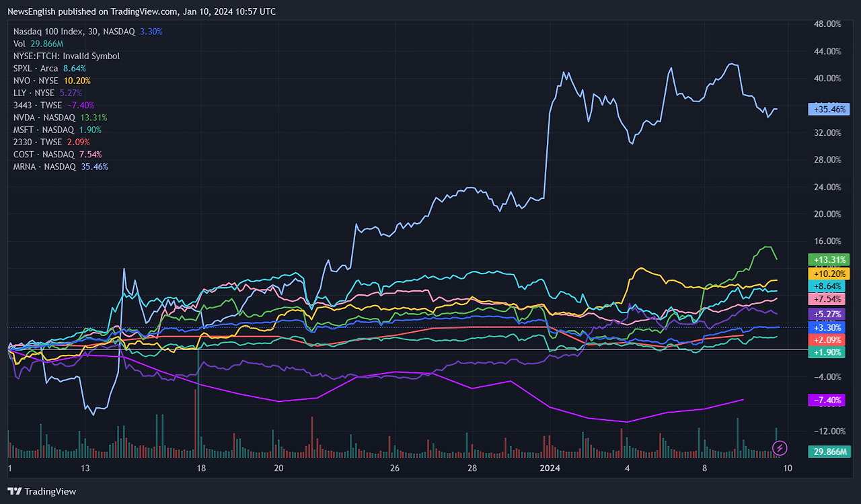
Task: Click the NYSE:FTCH Invalid Symbol warning row
Action: click(66, 56)
